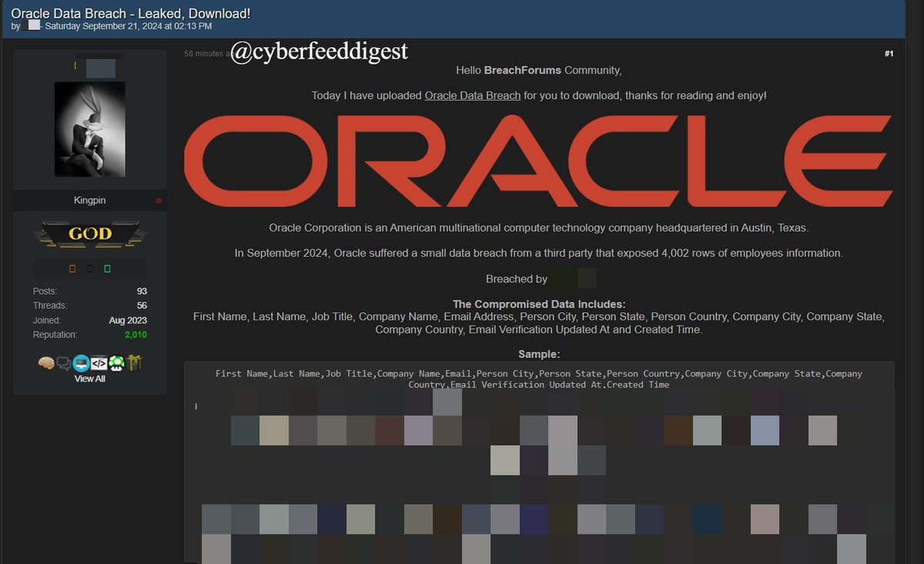
Task: Click the orange rectangle award indicator
Action: [72, 269]
